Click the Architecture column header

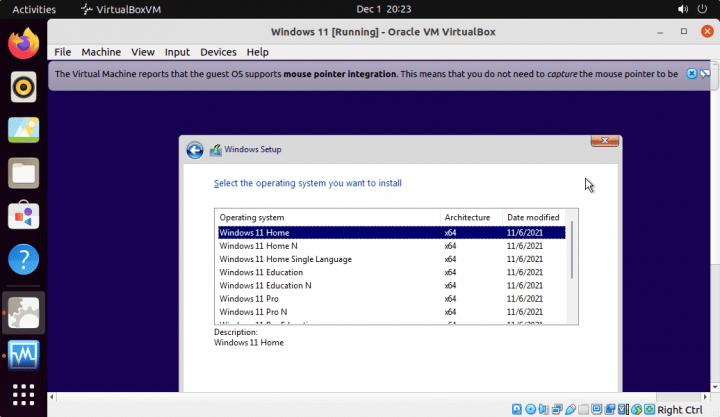pos(471,217)
